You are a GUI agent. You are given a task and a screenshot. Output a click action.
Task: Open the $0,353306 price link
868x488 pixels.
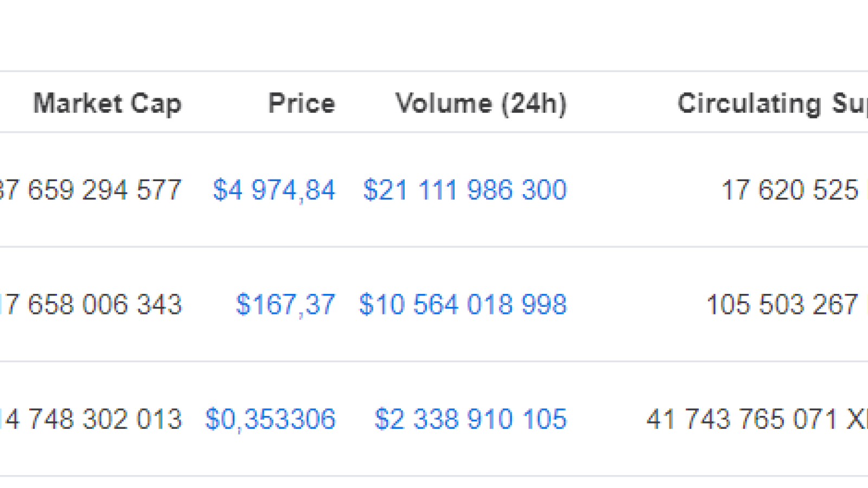click(x=270, y=420)
